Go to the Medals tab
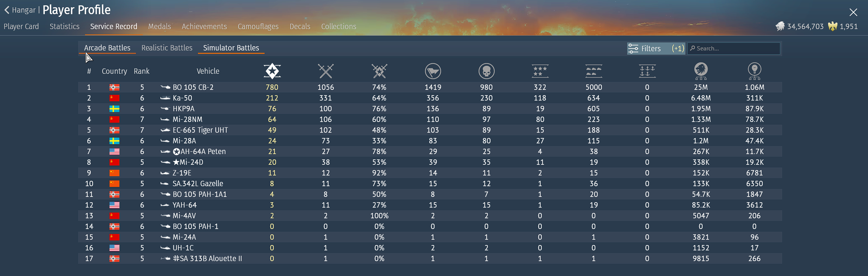The image size is (868, 276). (x=159, y=26)
